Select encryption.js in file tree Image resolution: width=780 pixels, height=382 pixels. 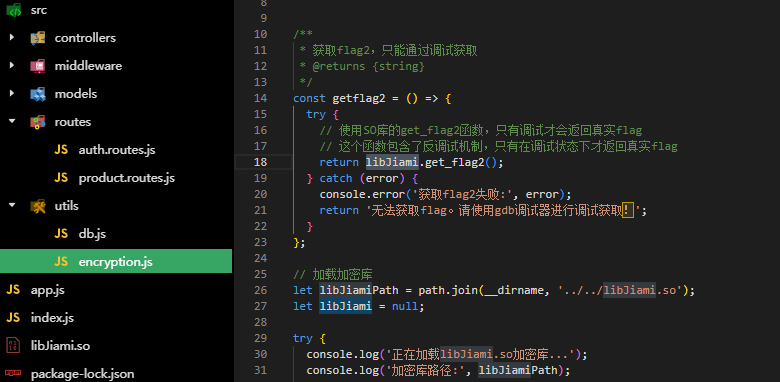click(115, 262)
